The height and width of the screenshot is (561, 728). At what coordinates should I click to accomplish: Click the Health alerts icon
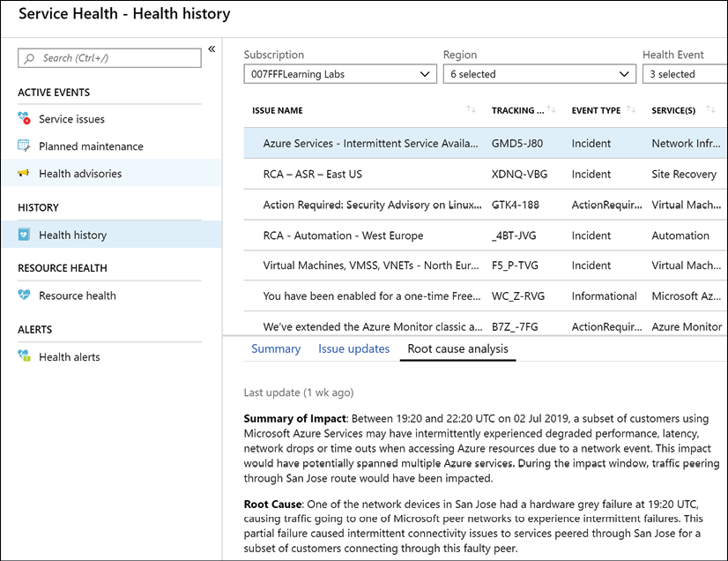24,356
